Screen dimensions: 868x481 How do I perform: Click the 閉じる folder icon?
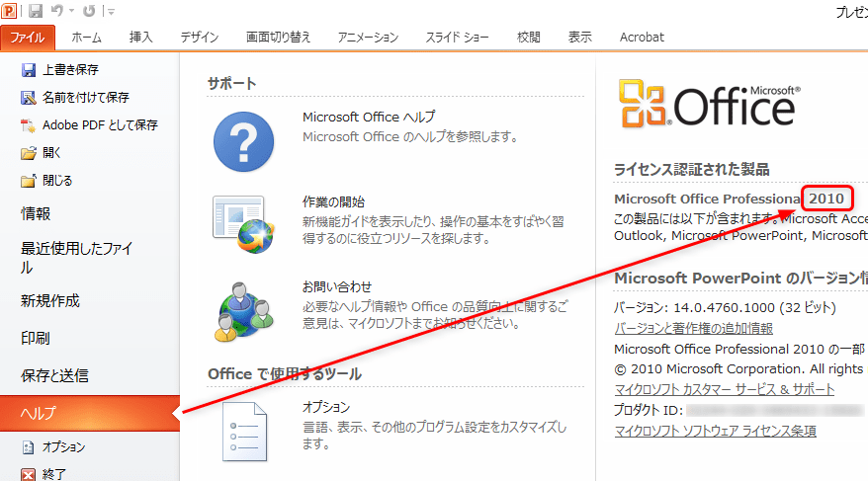tap(29, 181)
